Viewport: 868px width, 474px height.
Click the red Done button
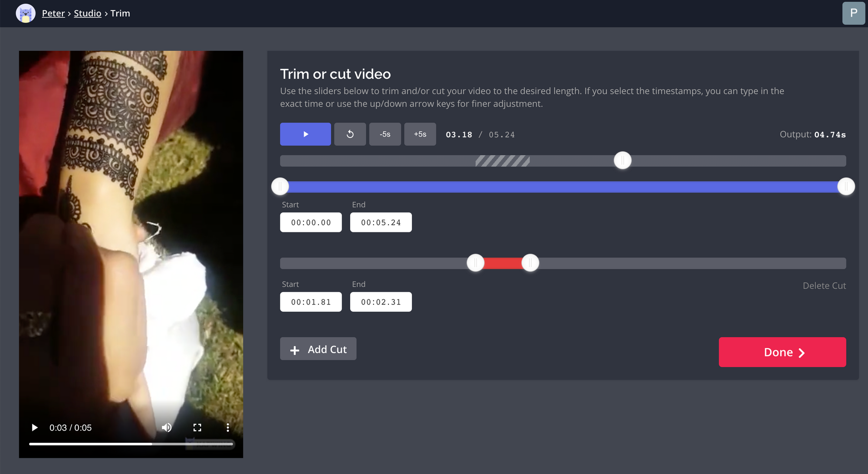click(x=782, y=352)
